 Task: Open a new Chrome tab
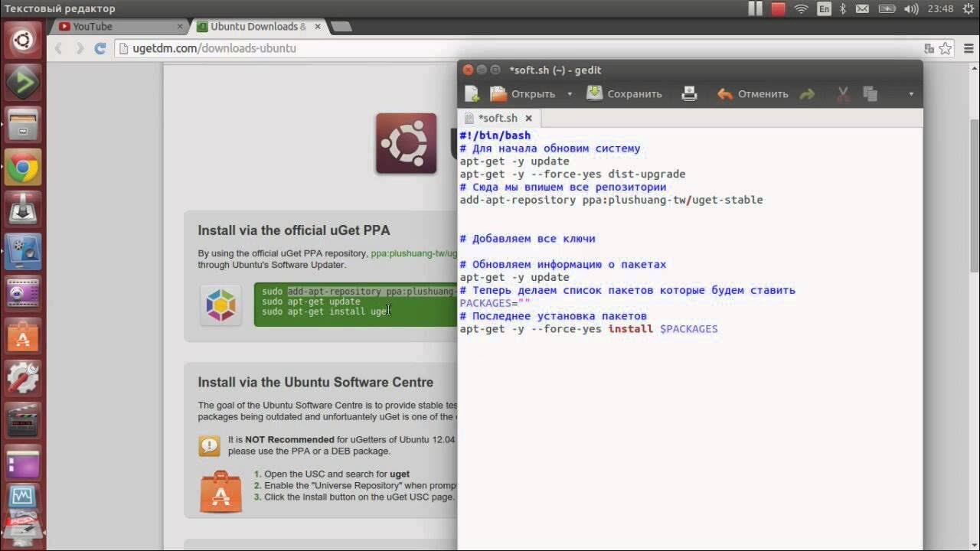click(x=341, y=27)
